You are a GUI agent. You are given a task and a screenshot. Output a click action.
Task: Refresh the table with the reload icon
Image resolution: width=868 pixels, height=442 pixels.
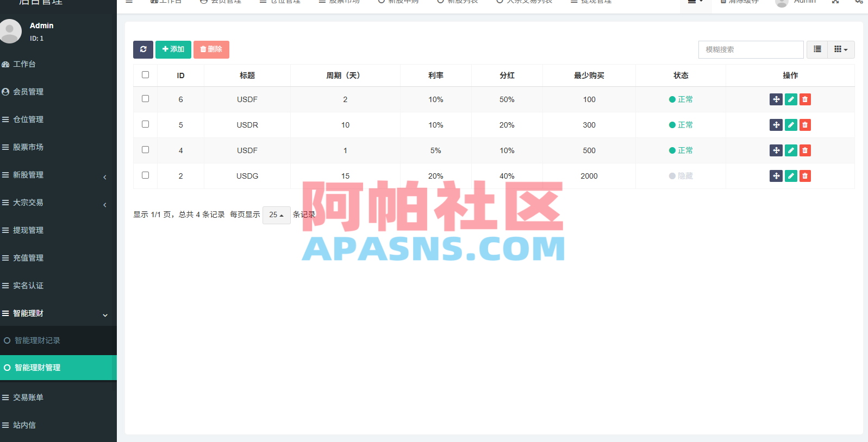coord(143,49)
